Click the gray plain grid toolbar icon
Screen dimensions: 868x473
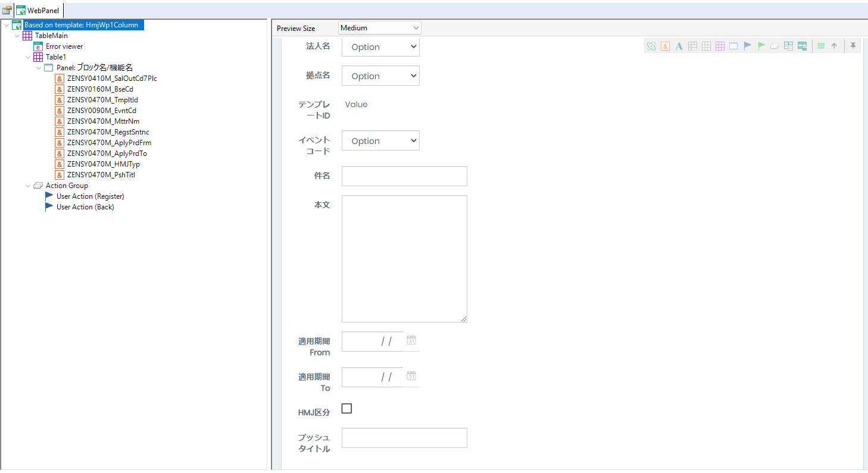706,46
